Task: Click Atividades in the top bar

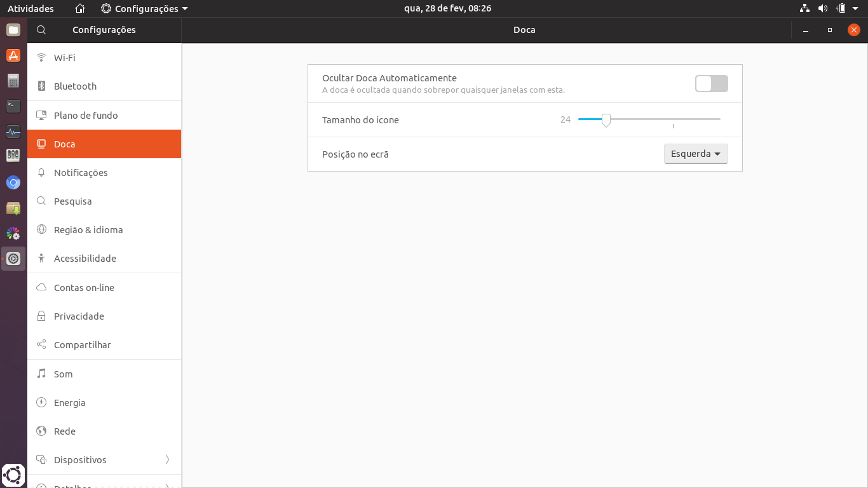Action: coord(31,8)
